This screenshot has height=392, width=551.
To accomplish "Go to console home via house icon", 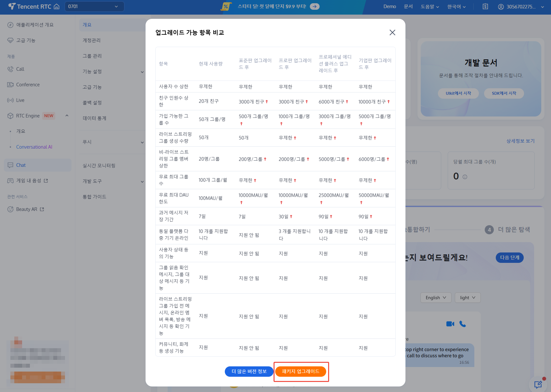I will point(57,6).
